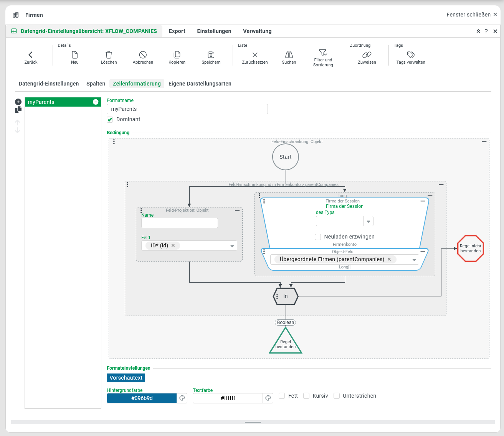
Task: Click the Firmen building icon
Action: pyautogui.click(x=16, y=15)
